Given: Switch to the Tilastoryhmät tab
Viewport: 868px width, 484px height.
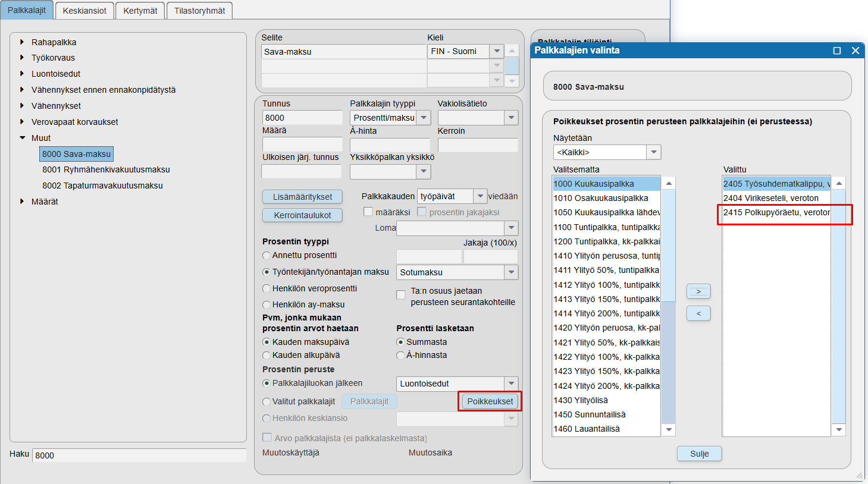Looking at the screenshot, I should [x=200, y=11].
